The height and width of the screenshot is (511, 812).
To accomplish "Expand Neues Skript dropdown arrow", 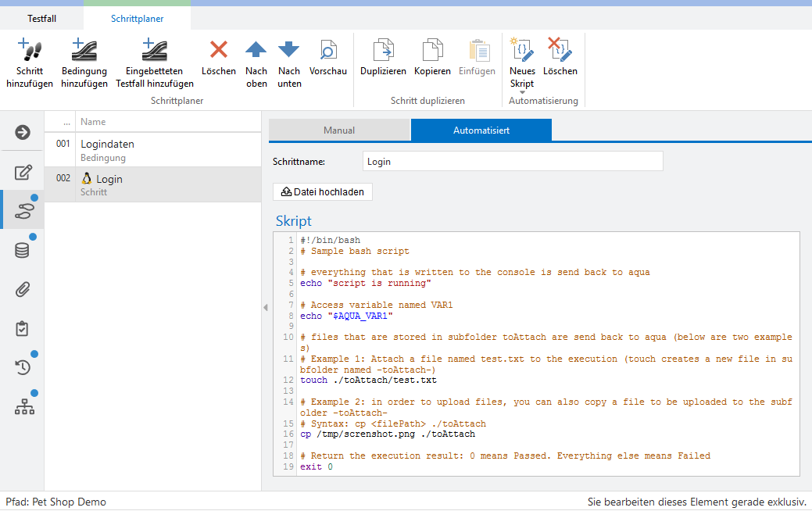I will tap(522, 92).
